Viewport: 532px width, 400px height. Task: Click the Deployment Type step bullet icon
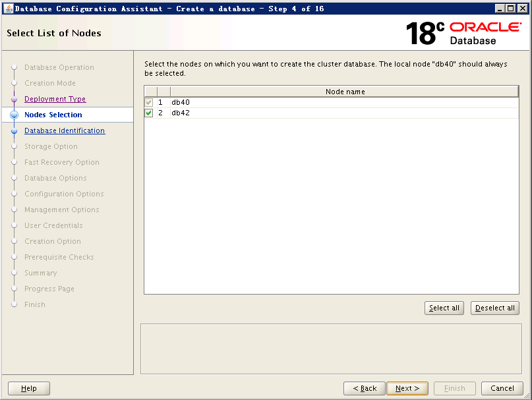tap(14, 99)
